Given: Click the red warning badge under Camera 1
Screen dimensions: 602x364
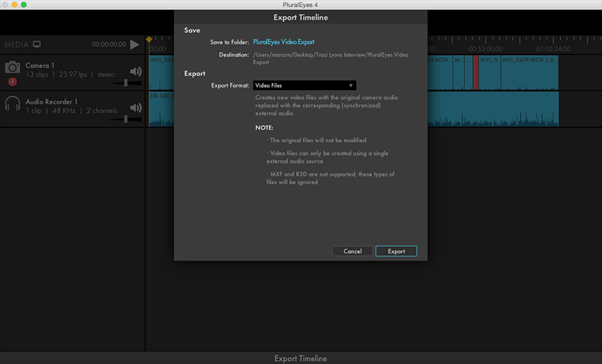Looking at the screenshot, I should click(x=12, y=82).
